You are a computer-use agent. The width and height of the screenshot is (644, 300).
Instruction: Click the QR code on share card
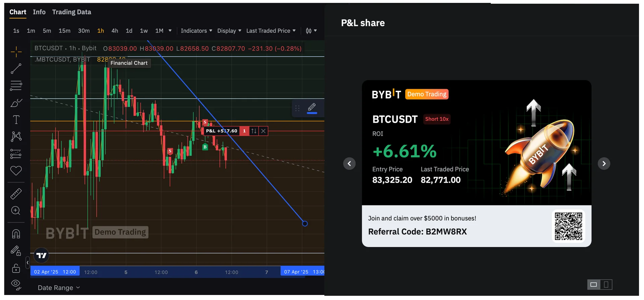click(569, 226)
